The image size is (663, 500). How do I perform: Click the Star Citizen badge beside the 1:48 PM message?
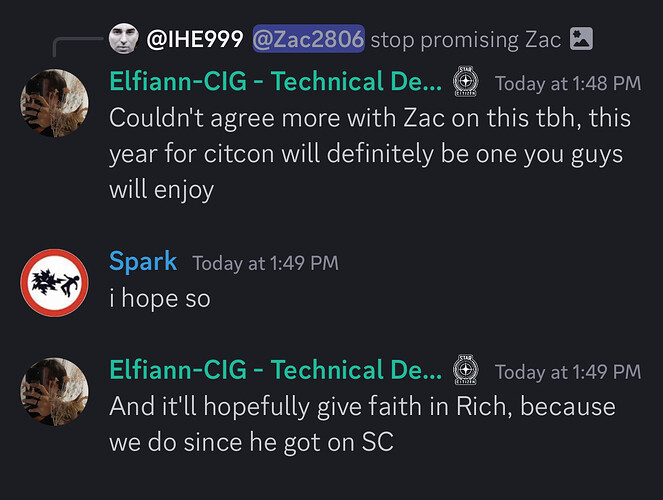point(466,81)
